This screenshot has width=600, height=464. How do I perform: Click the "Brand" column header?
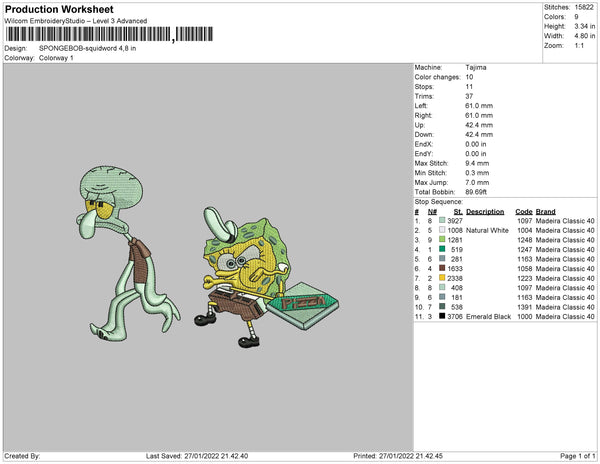[x=545, y=212]
